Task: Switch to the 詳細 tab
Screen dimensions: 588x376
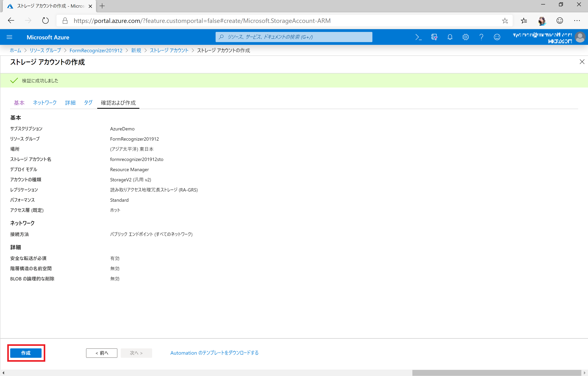Action: click(70, 103)
